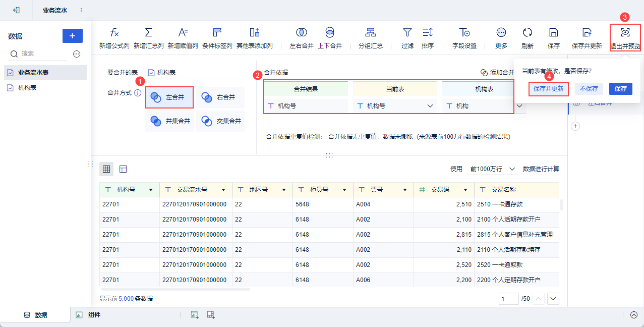The image size is (644, 327).
Task: Select 交集合并 merge mode
Action: [220, 121]
